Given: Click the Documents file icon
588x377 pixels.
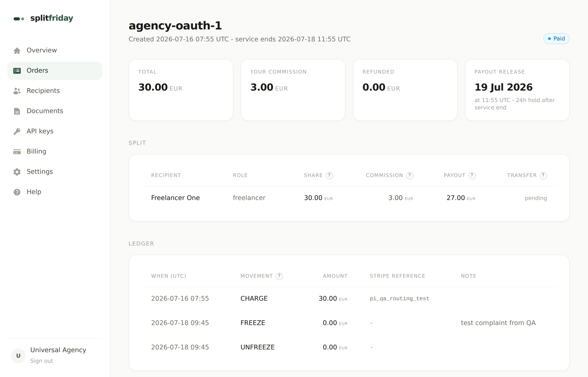Looking at the screenshot, I should (17, 111).
